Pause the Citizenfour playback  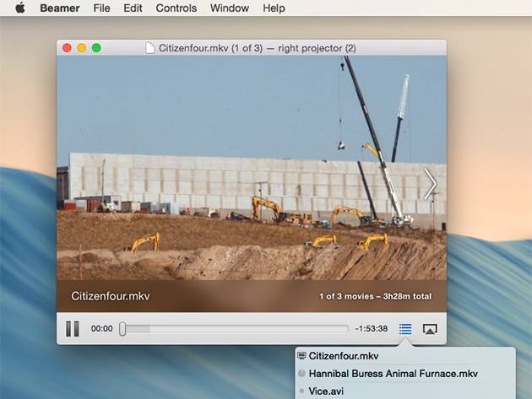[73, 329]
